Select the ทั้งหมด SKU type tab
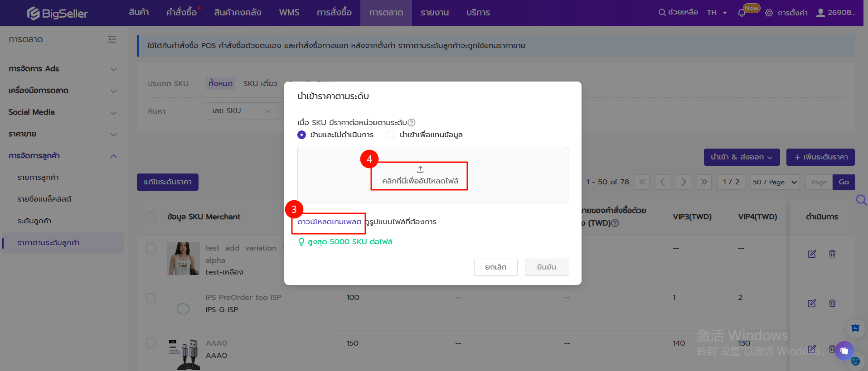The width and height of the screenshot is (868, 371). click(220, 83)
